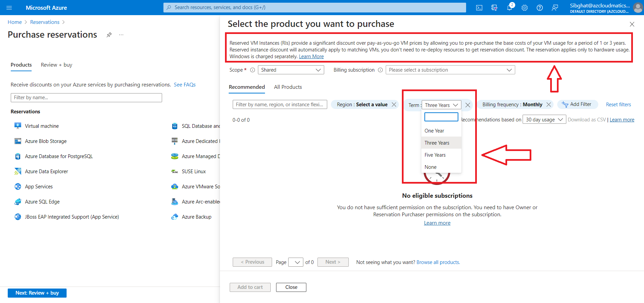Screen dimensions: 644x303
Task: Open the 30 day usage dropdown
Action: click(x=544, y=119)
